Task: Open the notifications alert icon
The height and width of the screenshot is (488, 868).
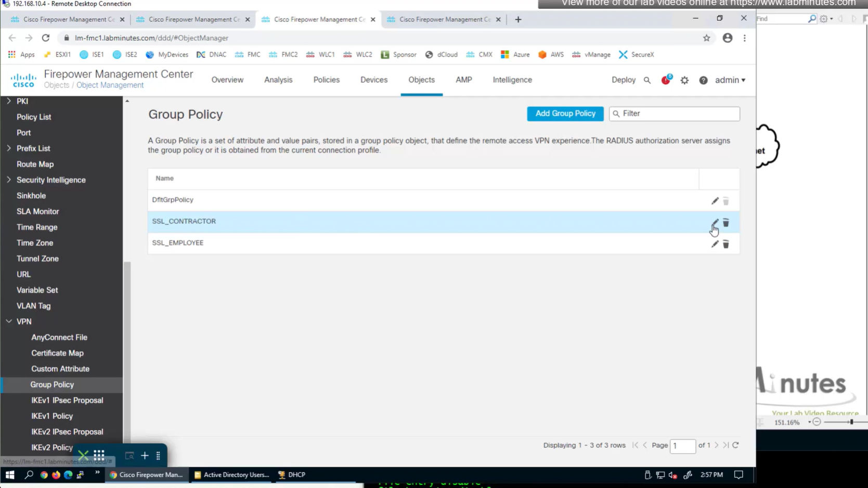Action: tap(666, 80)
